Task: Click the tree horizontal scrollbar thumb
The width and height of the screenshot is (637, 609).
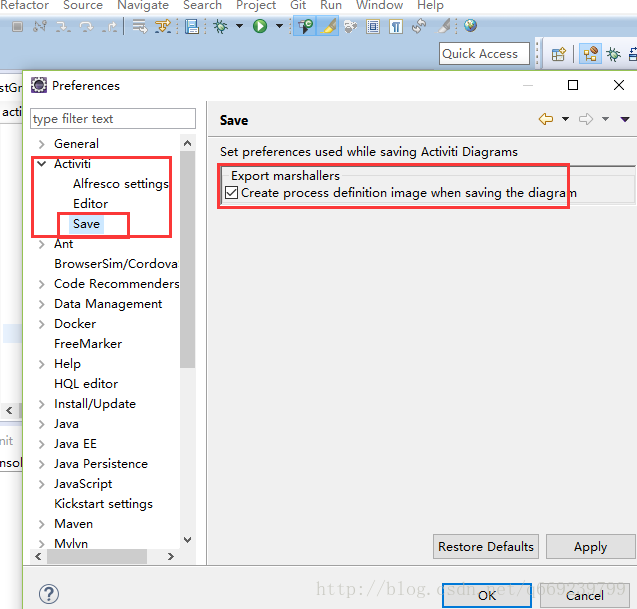Action: pyautogui.click(x=97, y=557)
